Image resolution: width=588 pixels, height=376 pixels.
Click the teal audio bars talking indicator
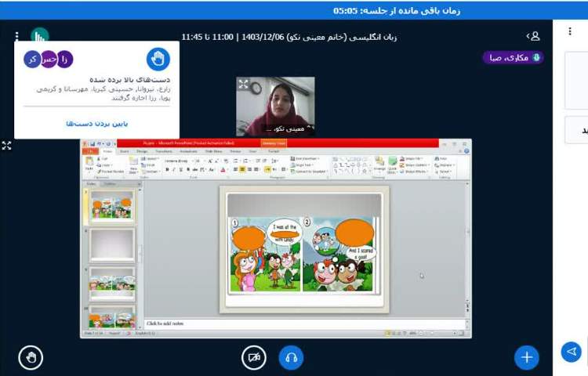40,37
